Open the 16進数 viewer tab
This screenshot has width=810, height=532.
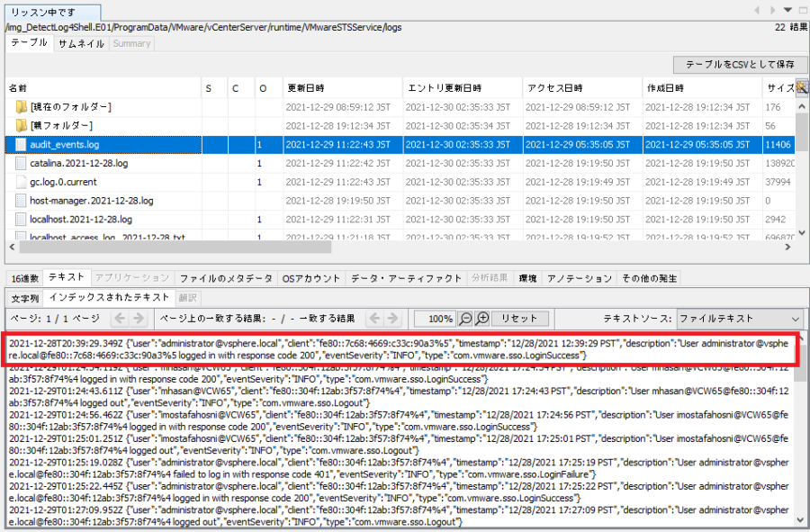click(x=24, y=277)
